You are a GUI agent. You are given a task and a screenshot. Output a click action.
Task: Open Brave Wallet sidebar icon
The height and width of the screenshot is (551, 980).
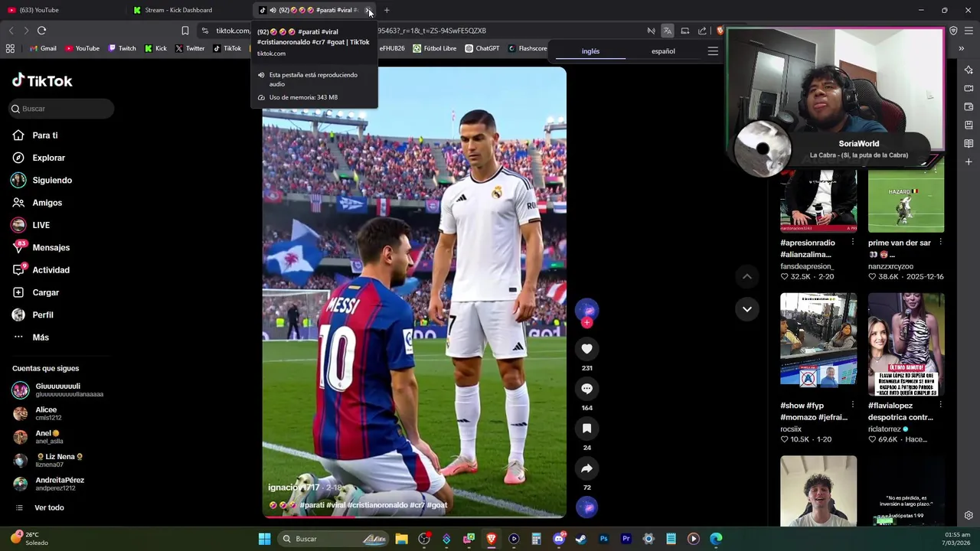969,106
